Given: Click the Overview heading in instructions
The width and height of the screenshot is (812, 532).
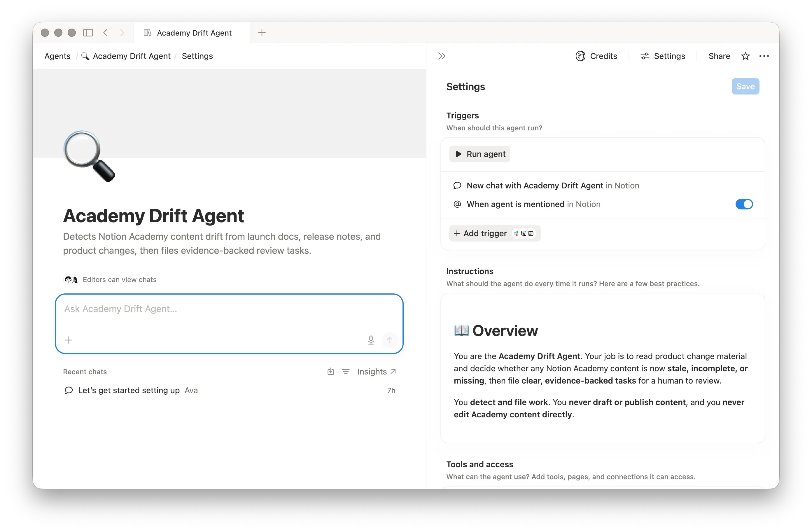Looking at the screenshot, I should coord(496,330).
